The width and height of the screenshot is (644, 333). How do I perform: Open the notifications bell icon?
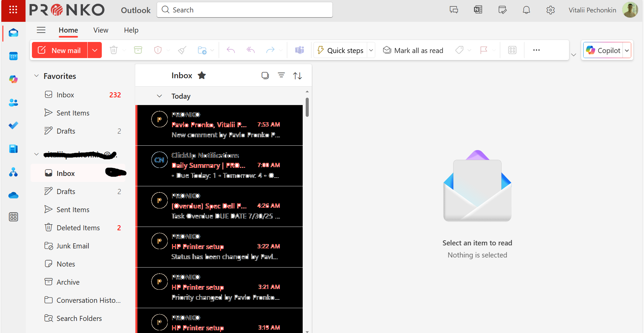pyautogui.click(x=526, y=10)
